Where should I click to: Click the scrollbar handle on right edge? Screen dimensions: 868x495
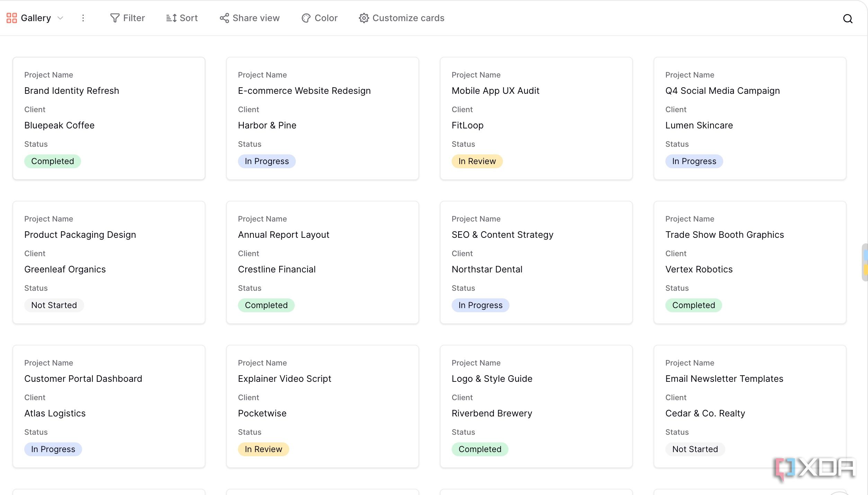click(865, 262)
